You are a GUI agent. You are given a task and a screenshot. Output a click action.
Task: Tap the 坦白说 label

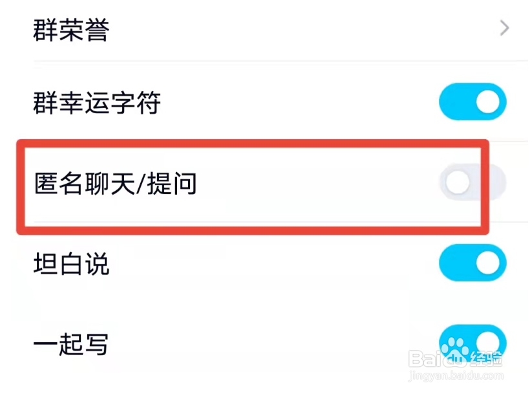point(71,263)
